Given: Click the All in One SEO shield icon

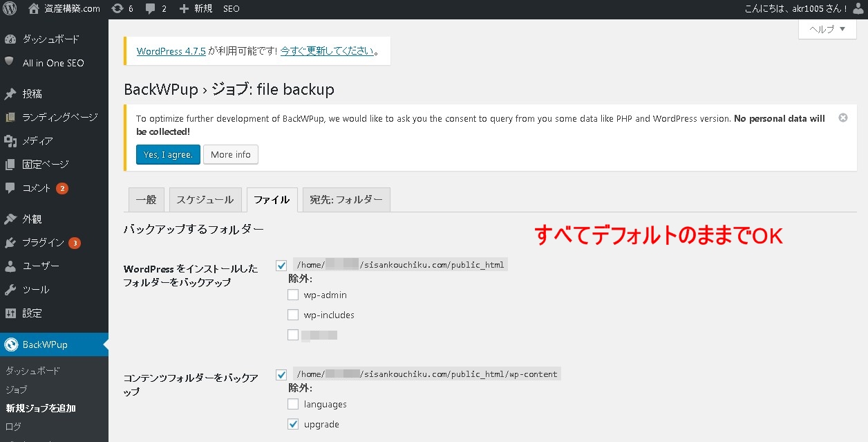Looking at the screenshot, I should tap(10, 62).
